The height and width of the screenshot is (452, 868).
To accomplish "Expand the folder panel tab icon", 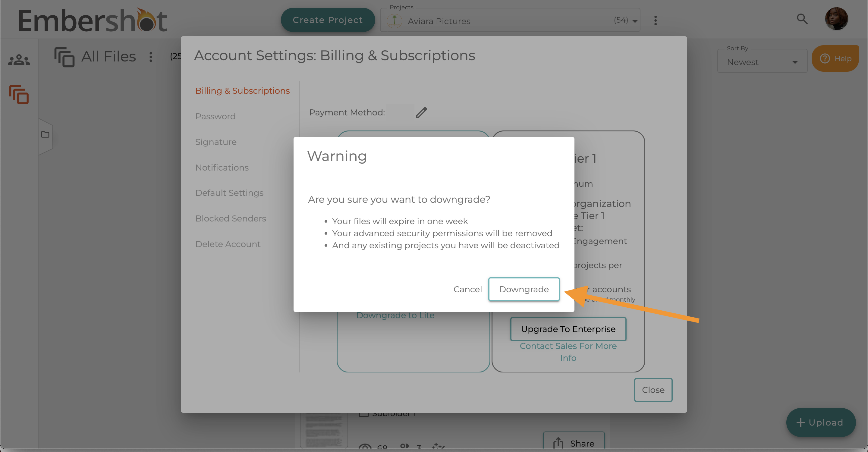I will [45, 135].
